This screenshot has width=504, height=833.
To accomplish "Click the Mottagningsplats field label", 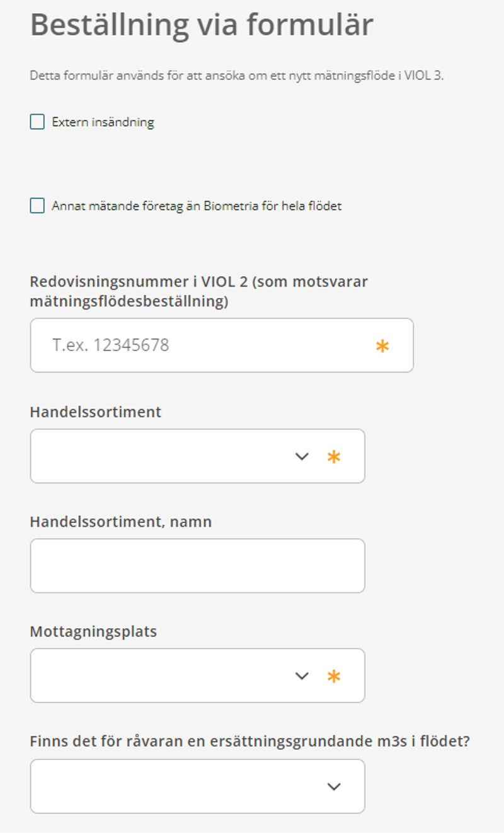I will [93, 631].
